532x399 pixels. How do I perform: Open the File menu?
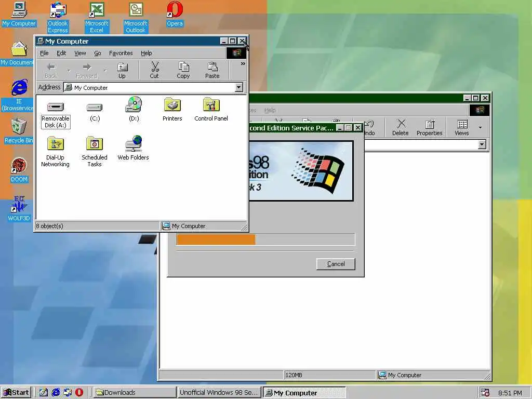[x=44, y=53]
